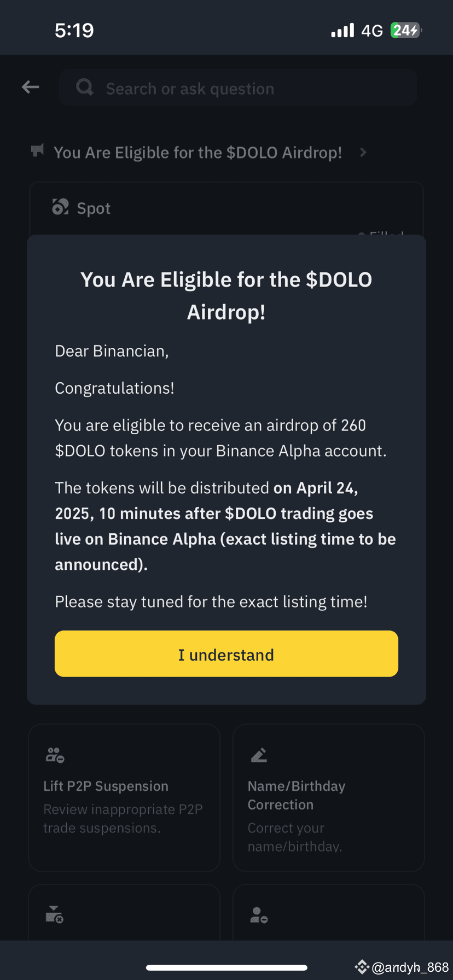Click the Name/Birthday Correction pencil icon
453x980 pixels.
[259, 755]
